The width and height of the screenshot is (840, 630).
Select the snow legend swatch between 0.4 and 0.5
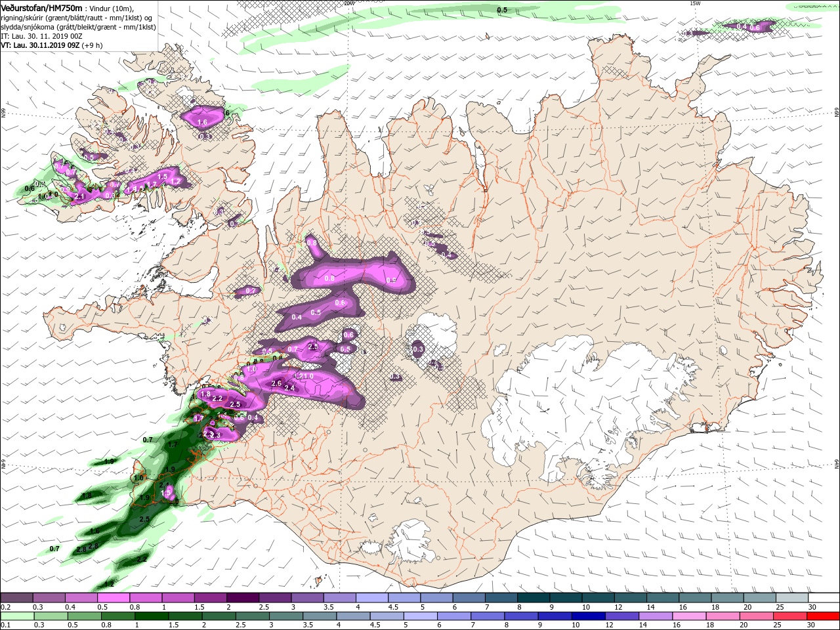(x=81, y=598)
